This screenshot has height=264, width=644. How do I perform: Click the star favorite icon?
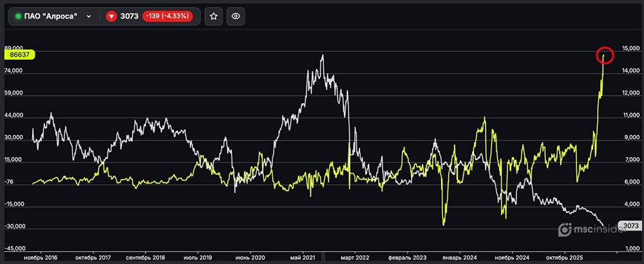(214, 17)
